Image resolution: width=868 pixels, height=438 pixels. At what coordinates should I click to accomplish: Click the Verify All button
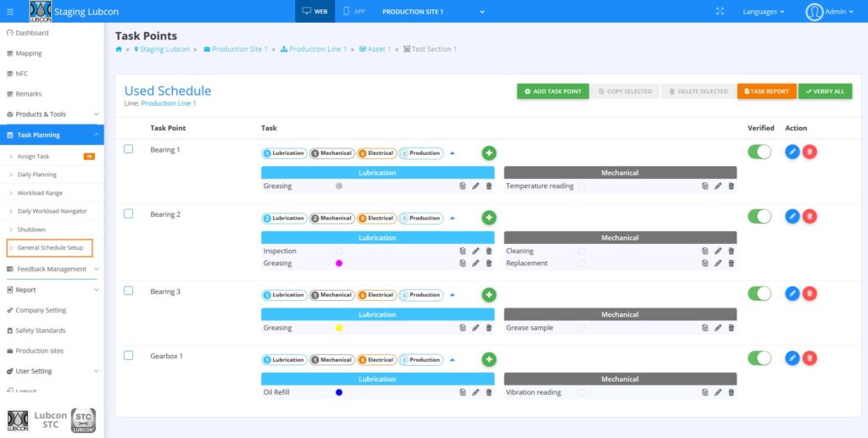[x=825, y=91]
